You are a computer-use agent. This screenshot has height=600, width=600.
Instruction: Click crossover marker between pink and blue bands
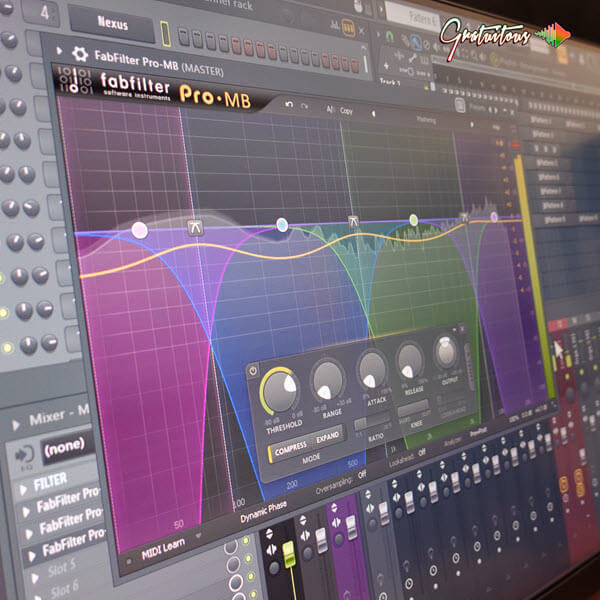pyautogui.click(x=196, y=227)
